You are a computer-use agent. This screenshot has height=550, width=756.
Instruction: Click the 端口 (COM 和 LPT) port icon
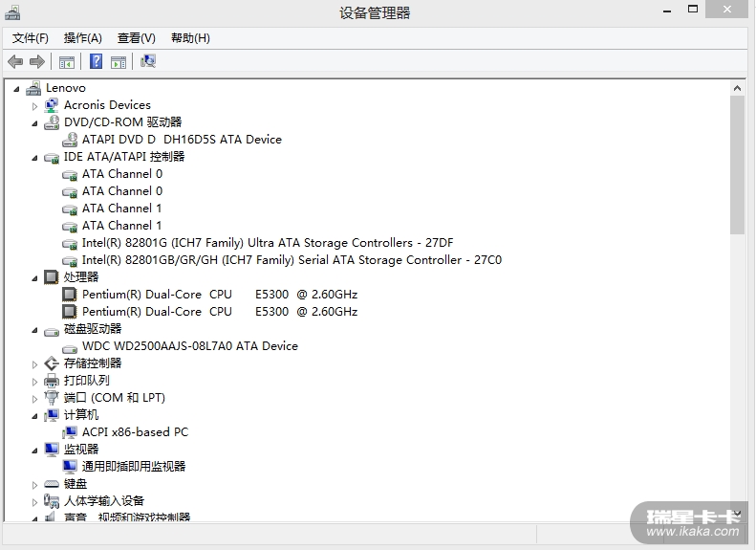51,398
